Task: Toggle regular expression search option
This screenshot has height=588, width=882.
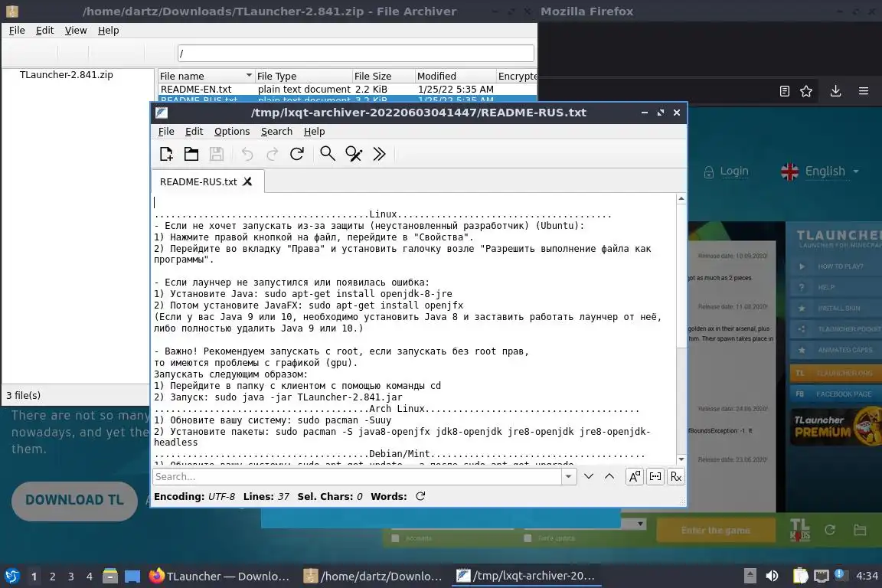Action: [675, 476]
